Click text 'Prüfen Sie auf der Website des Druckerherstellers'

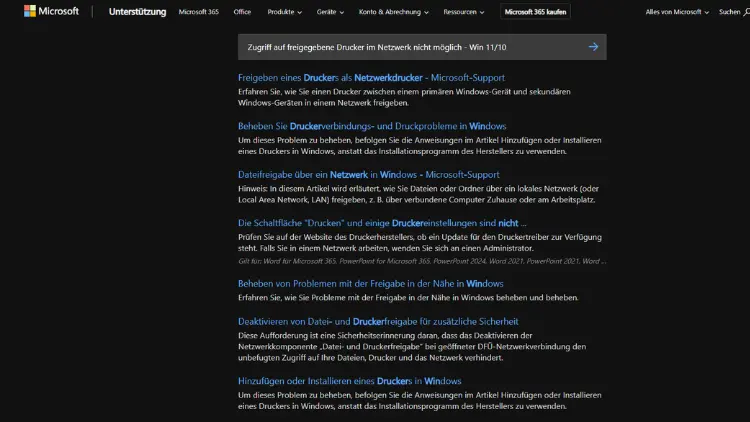pyautogui.click(x=420, y=243)
